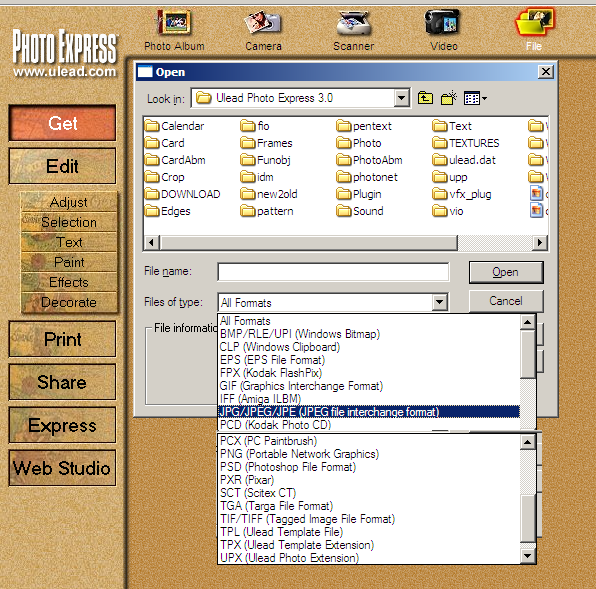Viewport: 596px width, 589px height.
Task: Select the Camera source icon
Action: (263, 23)
